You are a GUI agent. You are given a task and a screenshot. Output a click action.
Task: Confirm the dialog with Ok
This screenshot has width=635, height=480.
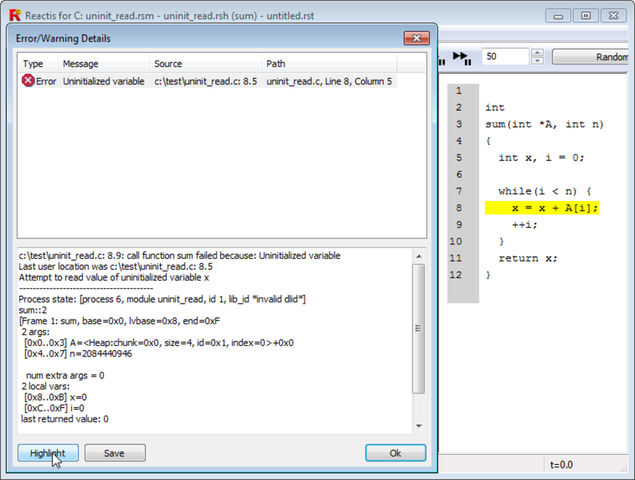[395, 453]
